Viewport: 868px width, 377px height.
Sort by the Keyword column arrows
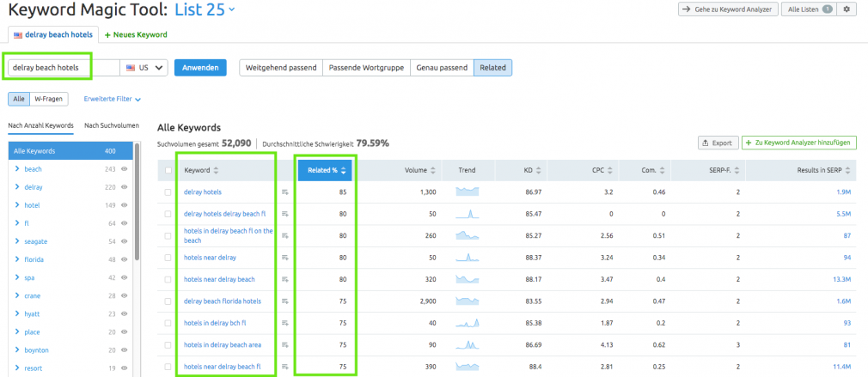point(216,171)
